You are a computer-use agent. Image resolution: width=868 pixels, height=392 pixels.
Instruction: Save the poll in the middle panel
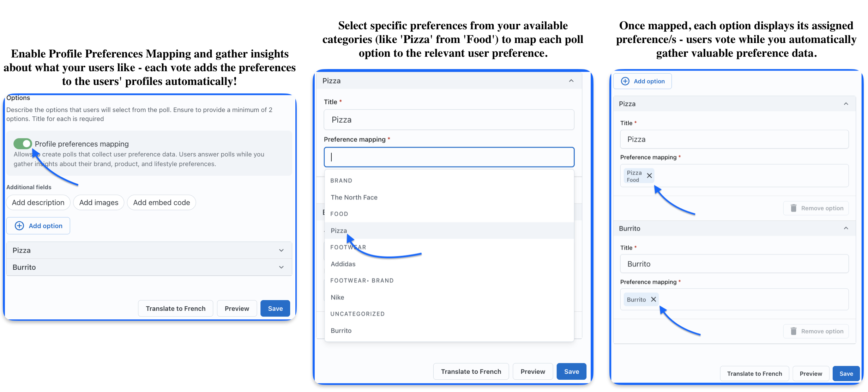(x=571, y=371)
